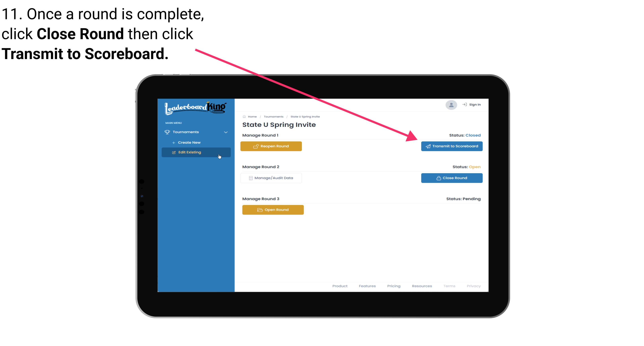Click the Resources footer link
The image size is (644, 346).
tap(422, 286)
